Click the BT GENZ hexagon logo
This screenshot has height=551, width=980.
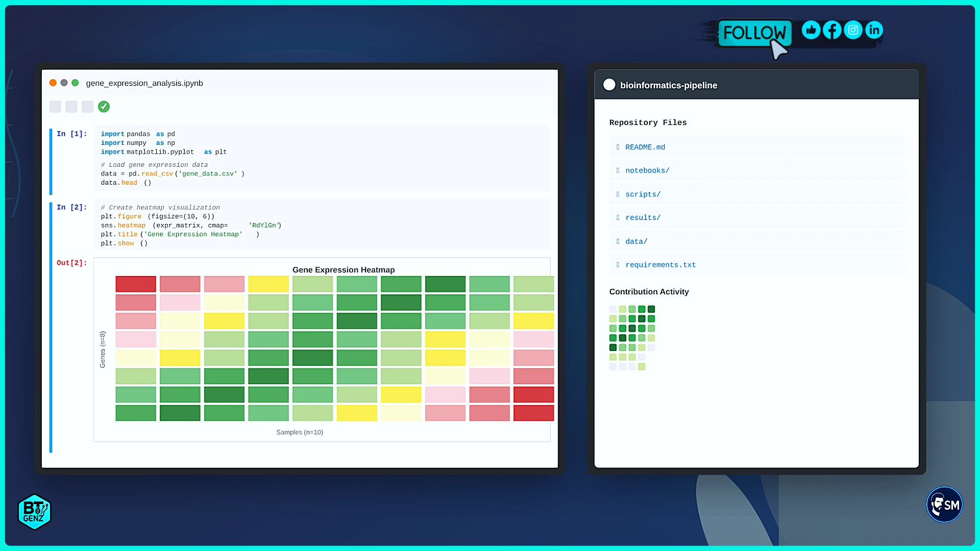[34, 512]
